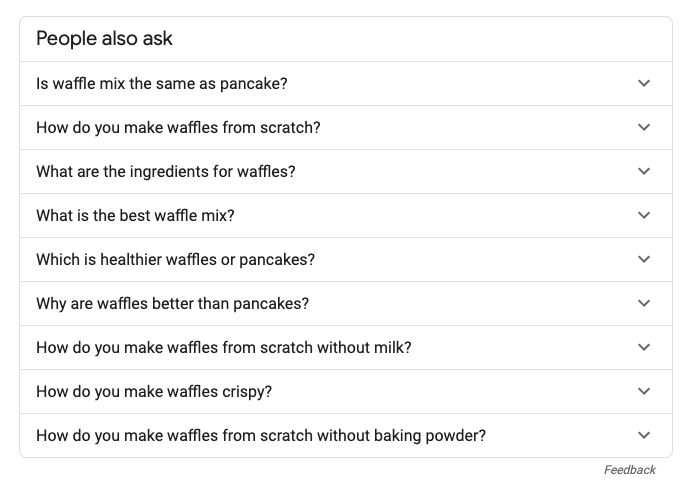Open 'Which is healthier waffles or pancakes?' text
This screenshot has height=486, width=694.
(x=175, y=260)
